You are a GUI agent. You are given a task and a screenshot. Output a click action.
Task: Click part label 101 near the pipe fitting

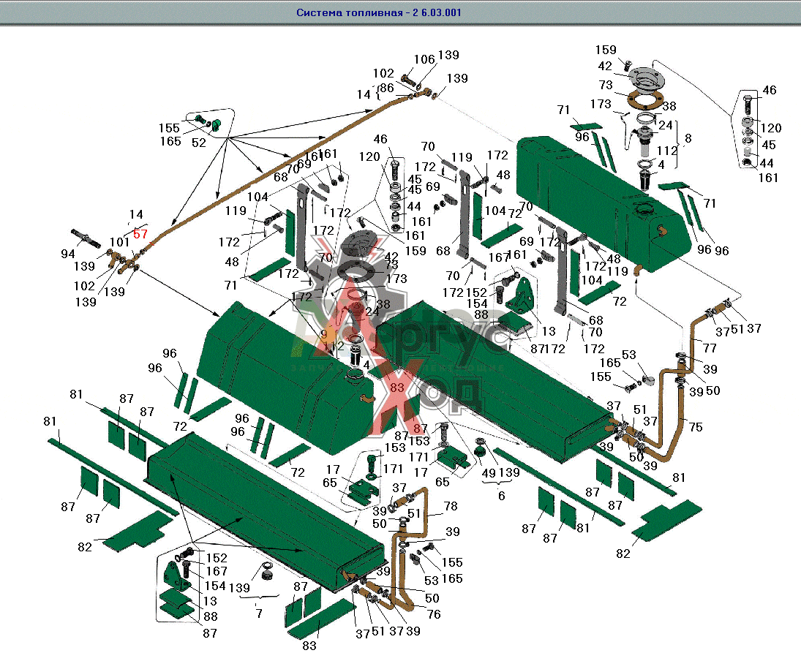click(119, 242)
